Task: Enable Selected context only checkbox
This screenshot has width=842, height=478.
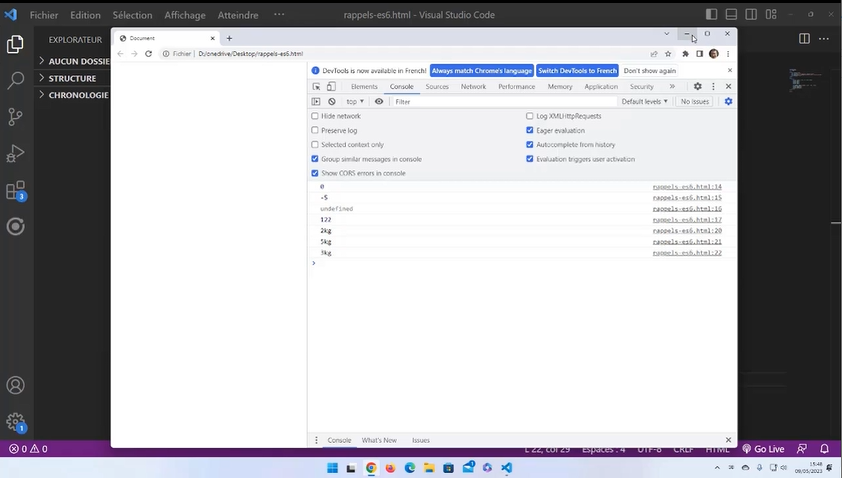Action: pyautogui.click(x=315, y=144)
